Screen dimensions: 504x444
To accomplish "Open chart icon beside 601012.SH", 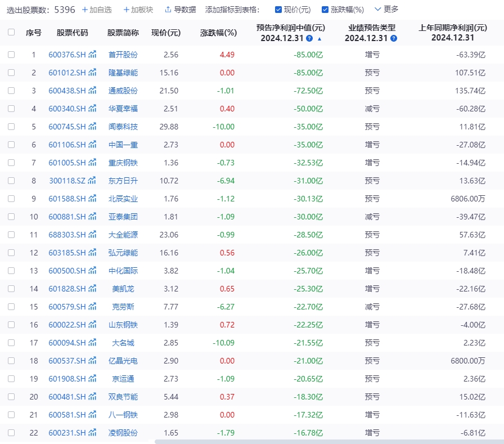I will 92,73.
